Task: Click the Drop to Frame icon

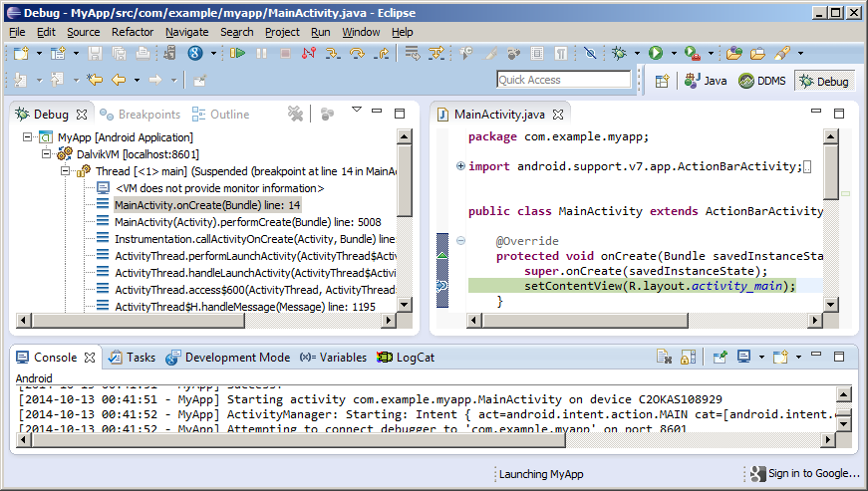Action: tap(412, 53)
